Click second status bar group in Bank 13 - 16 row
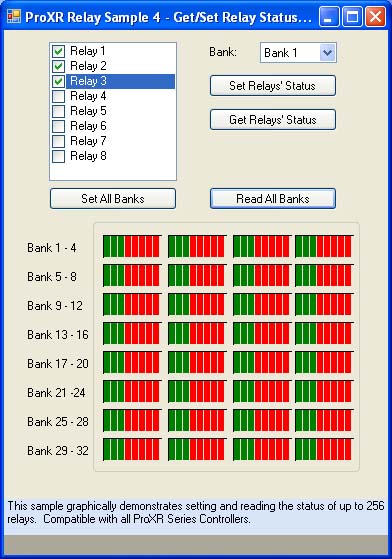Image resolution: width=392 pixels, height=559 pixels. pyautogui.click(x=196, y=333)
